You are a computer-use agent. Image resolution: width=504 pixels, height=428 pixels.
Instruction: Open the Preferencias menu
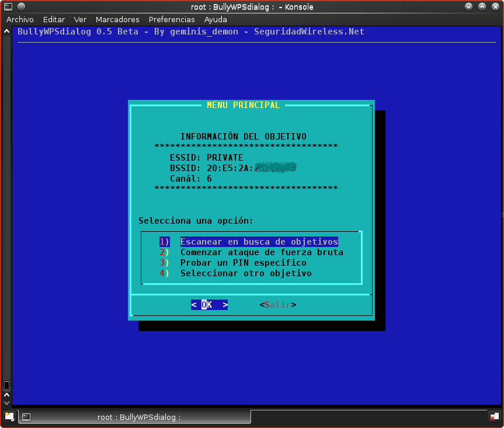point(172,19)
